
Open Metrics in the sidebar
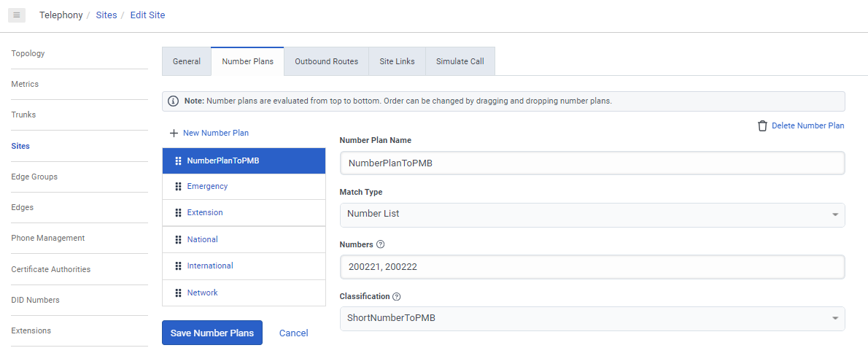25,84
